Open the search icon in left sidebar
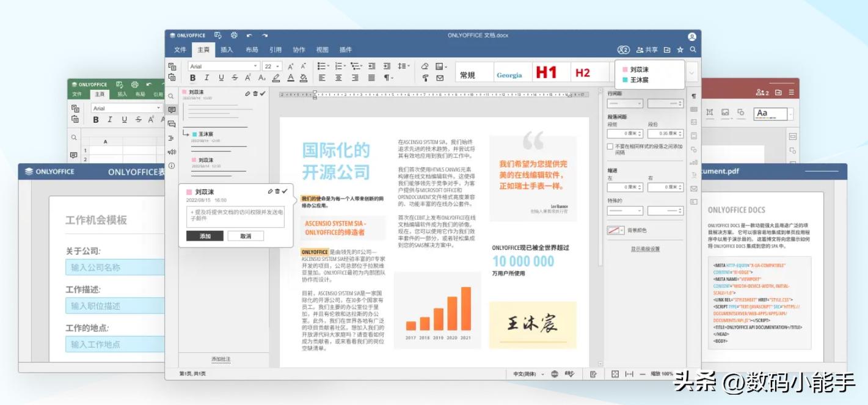868x405 pixels. pyautogui.click(x=172, y=96)
